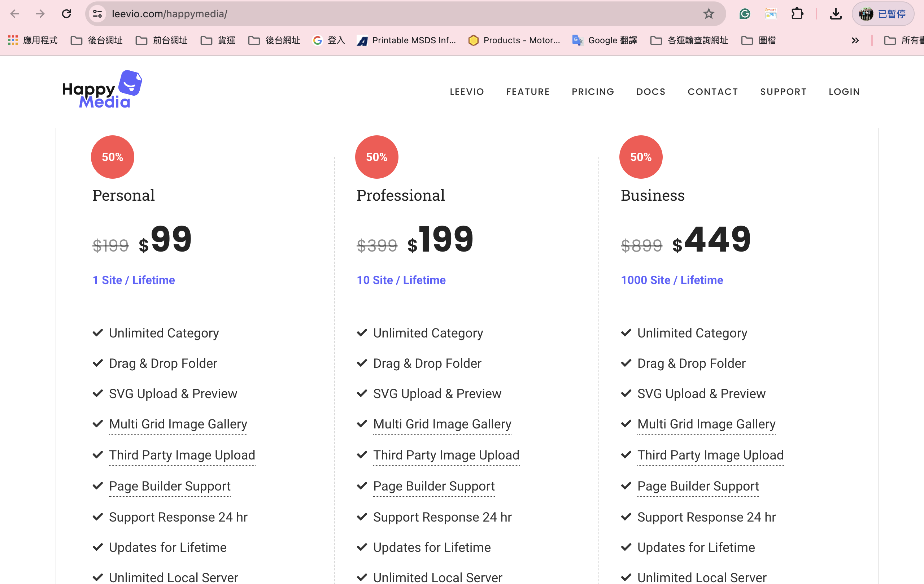Click the Personal $99 price
924x584 pixels.
coord(165,239)
